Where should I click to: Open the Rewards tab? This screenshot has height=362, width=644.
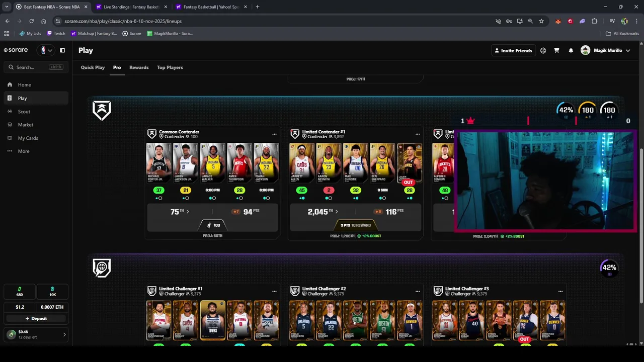[x=139, y=67]
